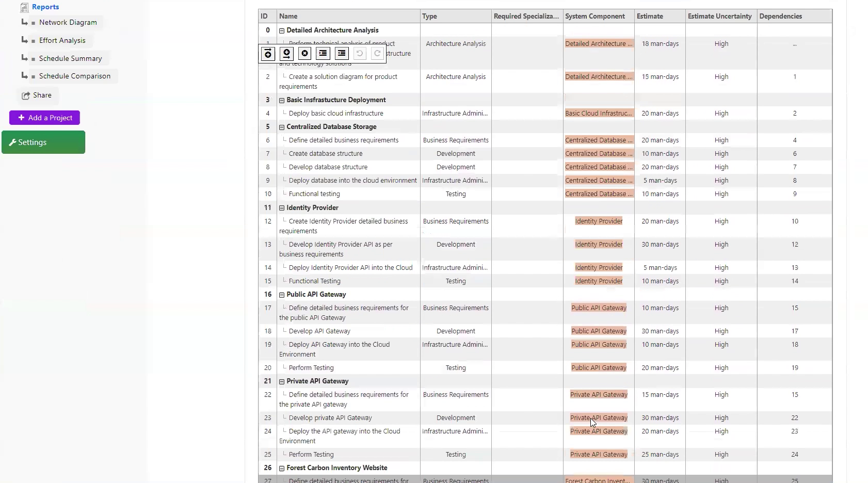Select 'Develop private API Gateway' task
Image resolution: width=868 pixels, height=483 pixels.
tap(330, 418)
